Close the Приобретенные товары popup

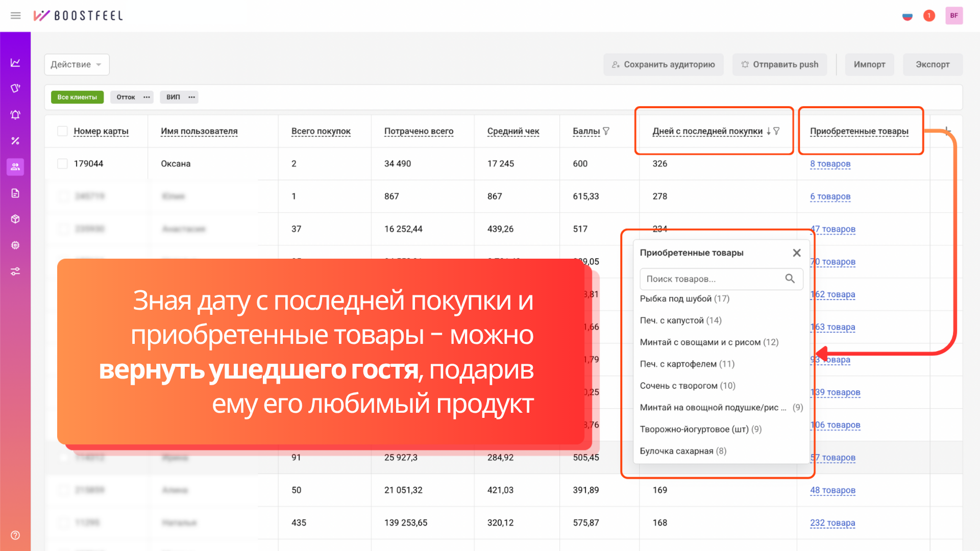click(x=797, y=253)
